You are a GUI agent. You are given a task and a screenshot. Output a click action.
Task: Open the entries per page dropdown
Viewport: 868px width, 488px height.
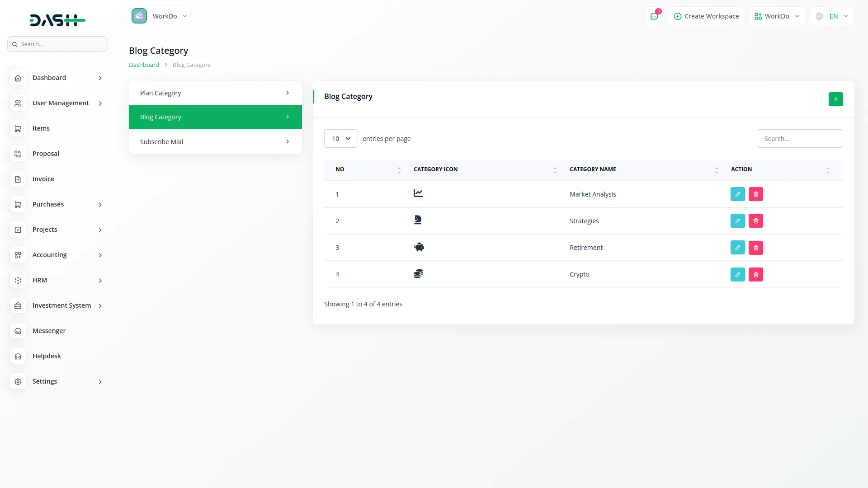click(x=341, y=139)
